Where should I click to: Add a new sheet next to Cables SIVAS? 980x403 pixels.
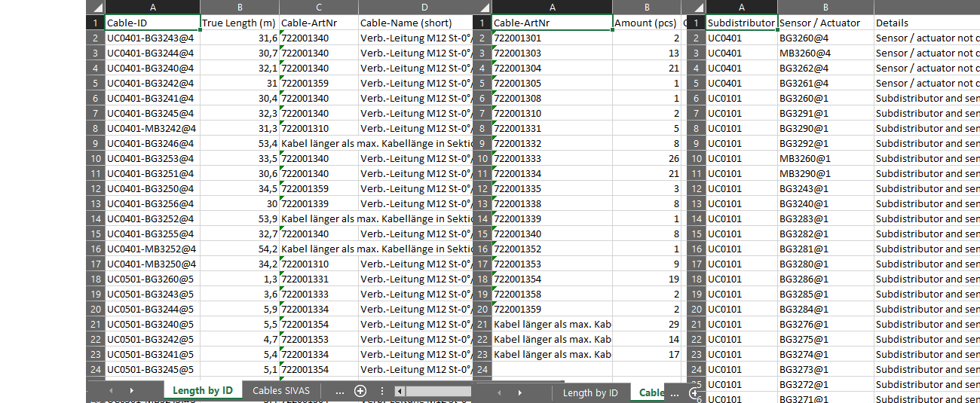click(360, 391)
